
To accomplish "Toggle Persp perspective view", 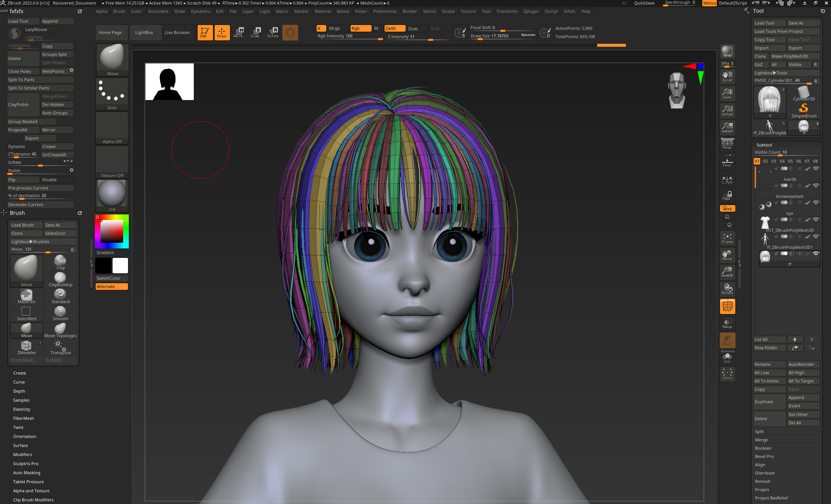I will point(727,144).
